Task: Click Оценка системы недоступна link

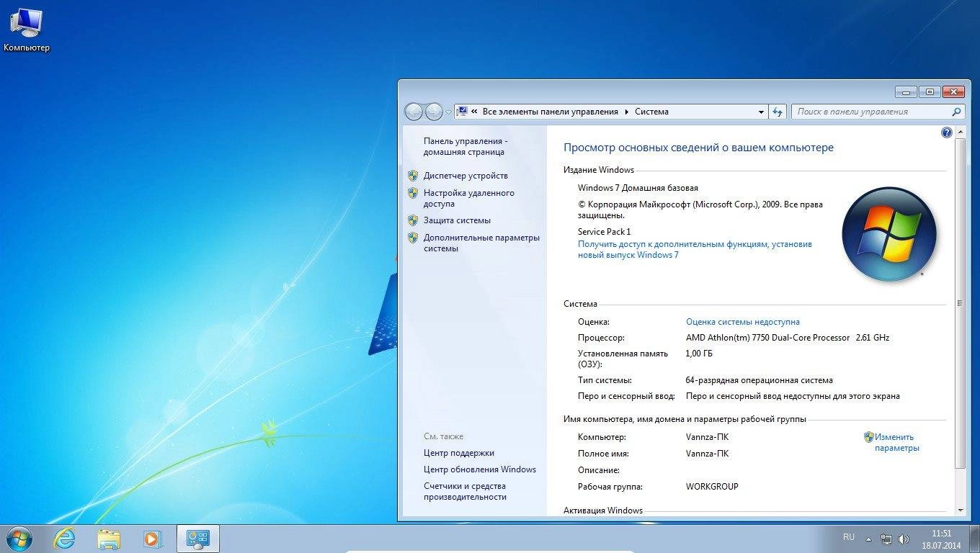Action: pos(743,322)
